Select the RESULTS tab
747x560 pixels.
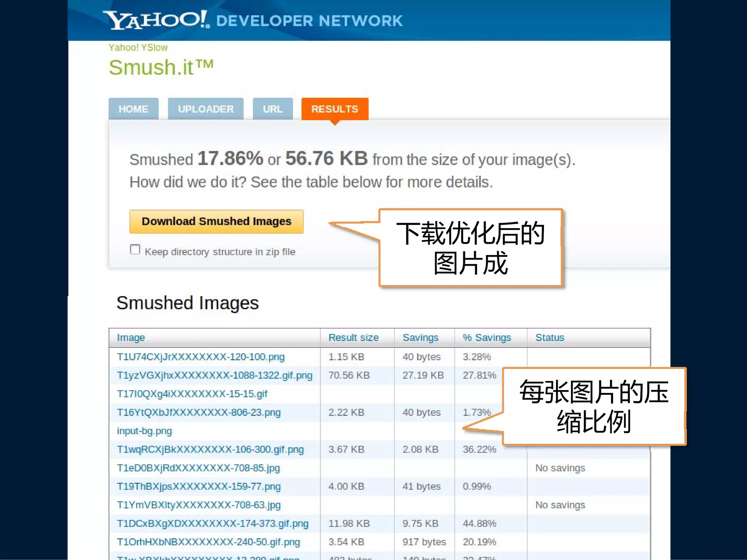coord(335,109)
